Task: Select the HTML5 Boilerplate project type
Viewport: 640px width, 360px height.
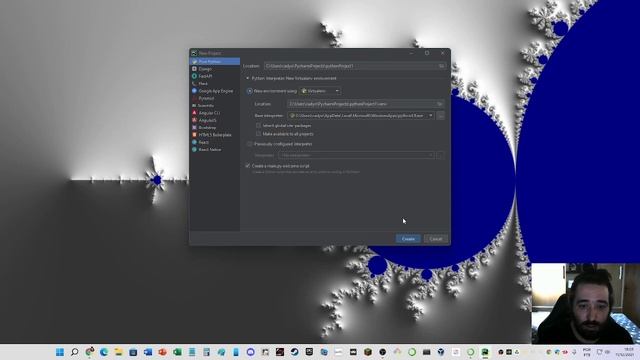Action: click(215, 135)
